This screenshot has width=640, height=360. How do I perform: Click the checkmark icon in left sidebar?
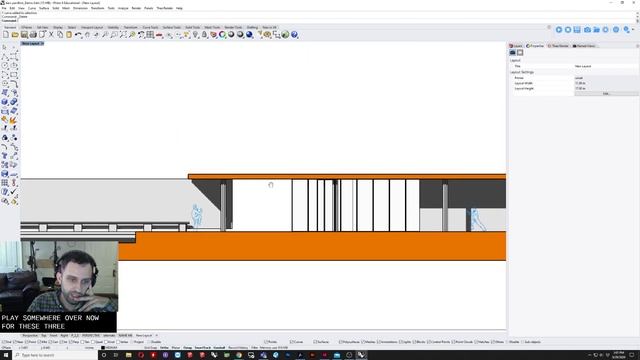[14, 191]
